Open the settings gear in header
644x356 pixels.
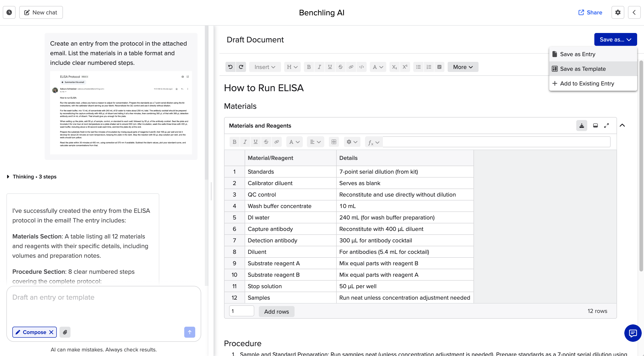point(617,12)
